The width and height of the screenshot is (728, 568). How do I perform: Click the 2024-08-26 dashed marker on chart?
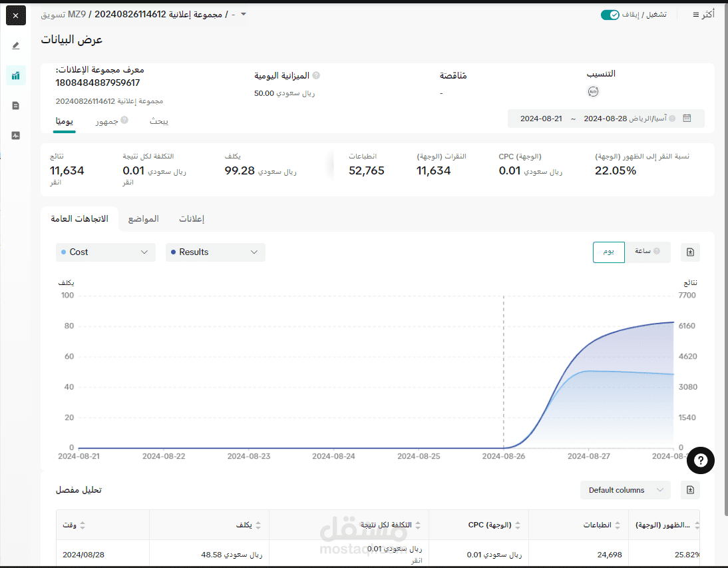(503, 372)
